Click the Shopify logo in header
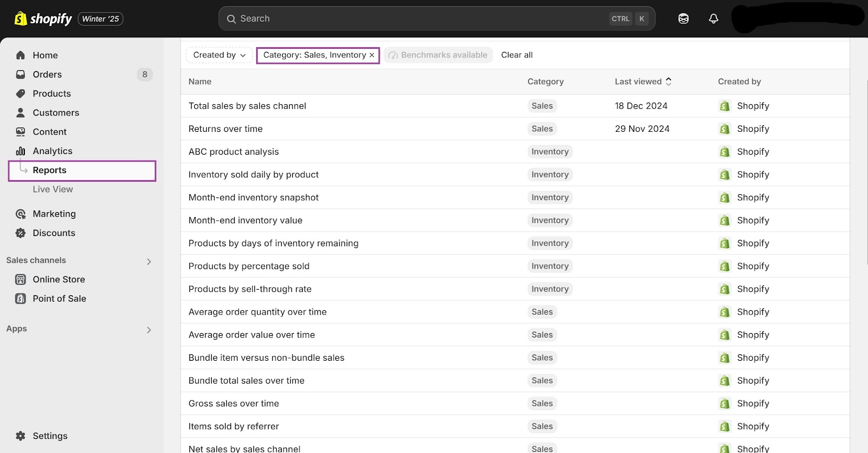The image size is (868, 453). coord(43,18)
